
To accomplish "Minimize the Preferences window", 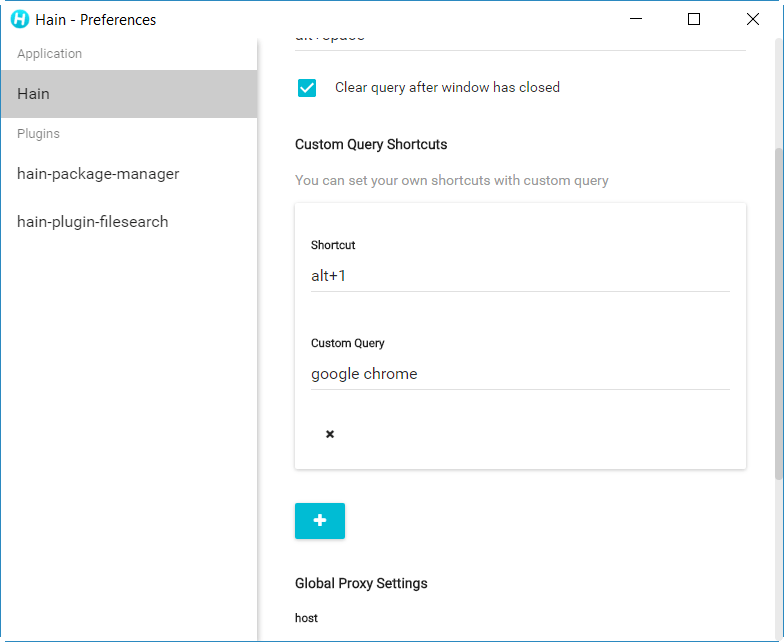I will tap(635, 19).
